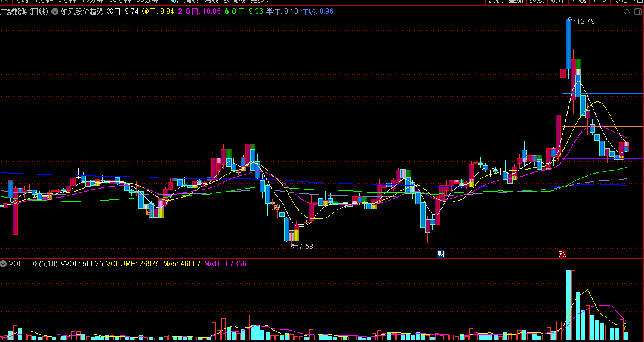Open the indicator menu beside 如风股价趋势
The width and height of the screenshot is (644, 342).
pos(55,11)
